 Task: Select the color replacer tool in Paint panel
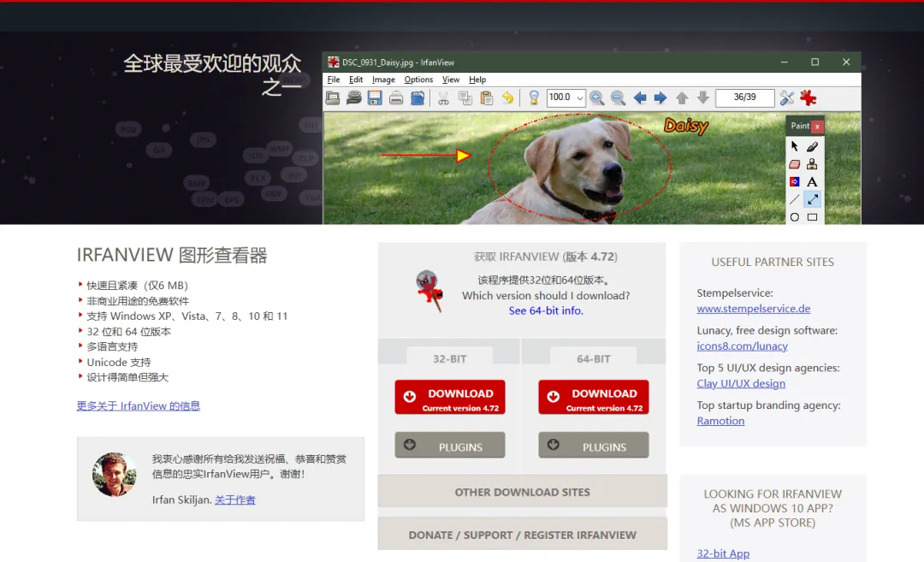794,181
